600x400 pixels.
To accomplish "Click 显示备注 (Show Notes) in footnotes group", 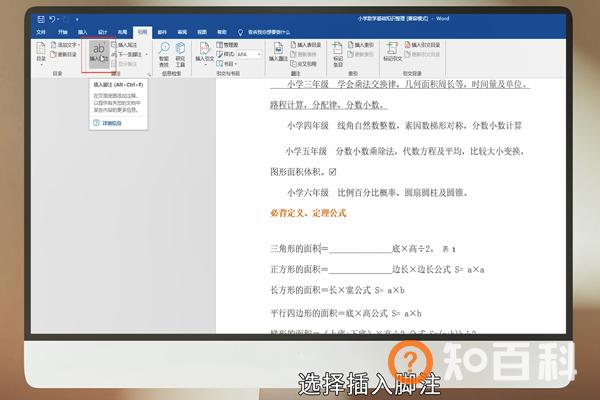I will pyautogui.click(x=124, y=64).
